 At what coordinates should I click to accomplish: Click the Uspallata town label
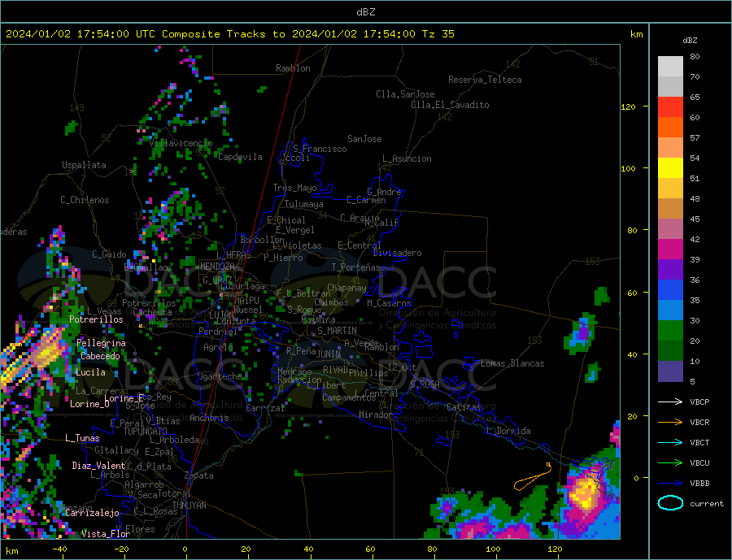tap(84, 165)
